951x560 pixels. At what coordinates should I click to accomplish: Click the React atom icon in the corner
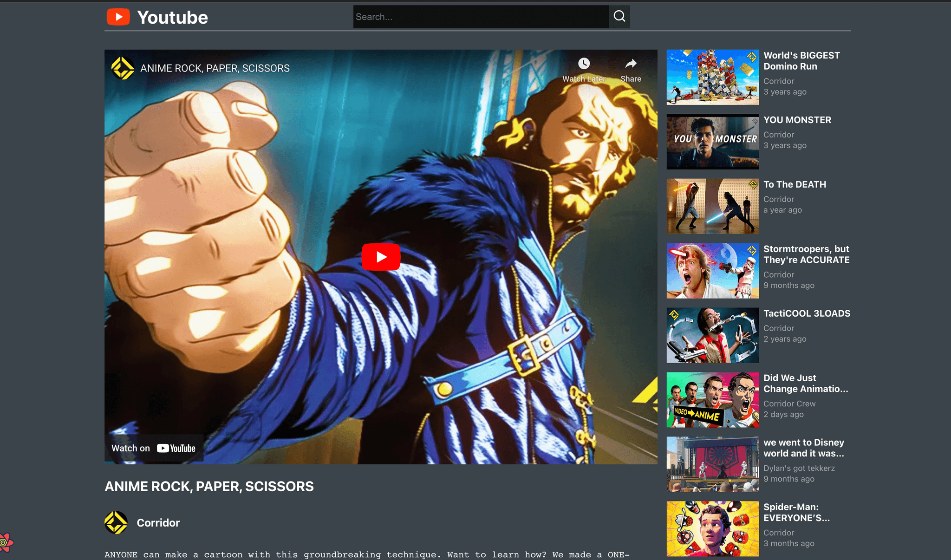pyautogui.click(x=7, y=541)
